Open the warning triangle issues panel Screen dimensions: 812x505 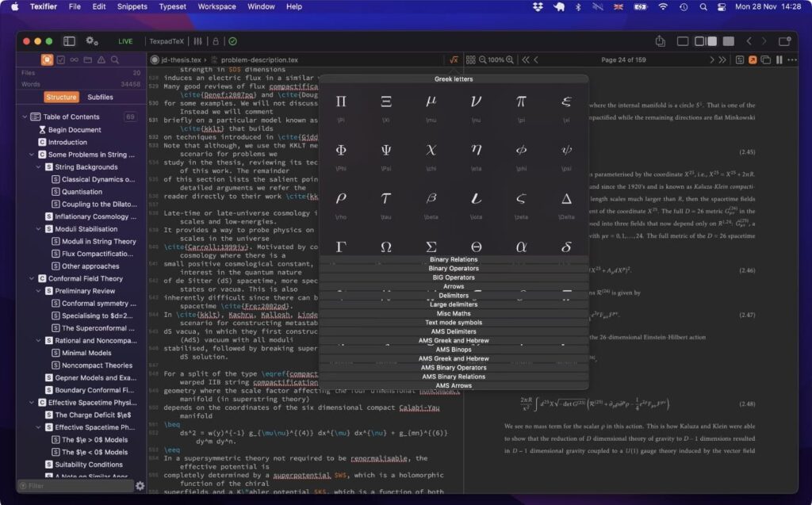pos(101,60)
